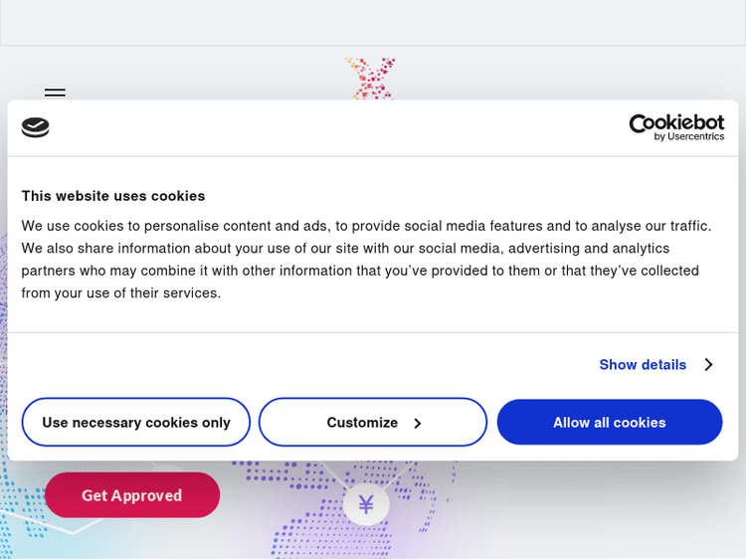Accept with Allow all cookies
Screen dimensions: 746x560
coord(610,423)
